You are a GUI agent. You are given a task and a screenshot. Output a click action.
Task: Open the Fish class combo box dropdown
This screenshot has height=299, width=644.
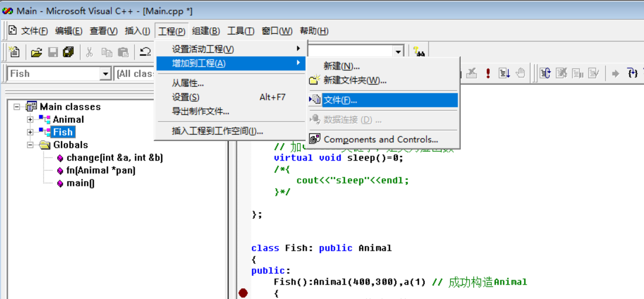[x=105, y=73]
